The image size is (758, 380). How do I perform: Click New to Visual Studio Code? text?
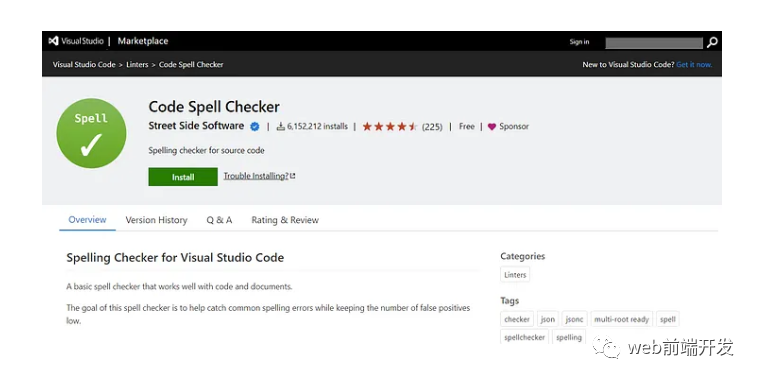coord(628,64)
